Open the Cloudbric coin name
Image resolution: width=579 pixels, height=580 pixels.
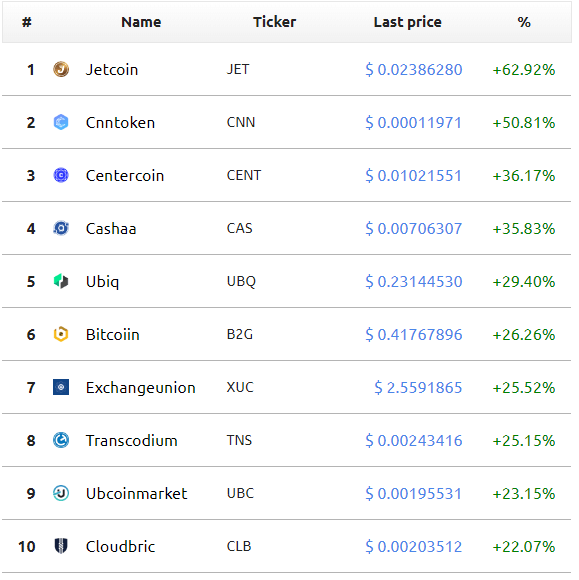tap(120, 546)
